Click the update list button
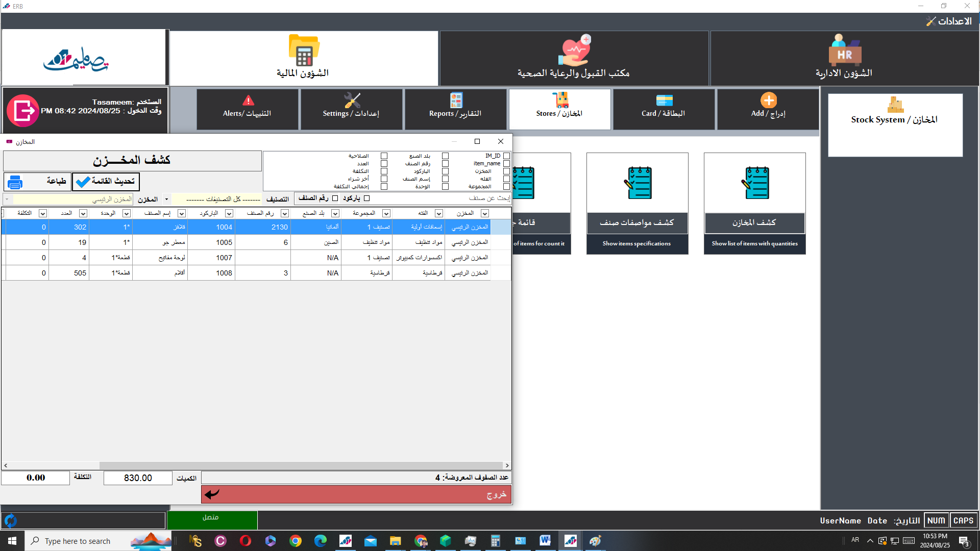 point(106,182)
